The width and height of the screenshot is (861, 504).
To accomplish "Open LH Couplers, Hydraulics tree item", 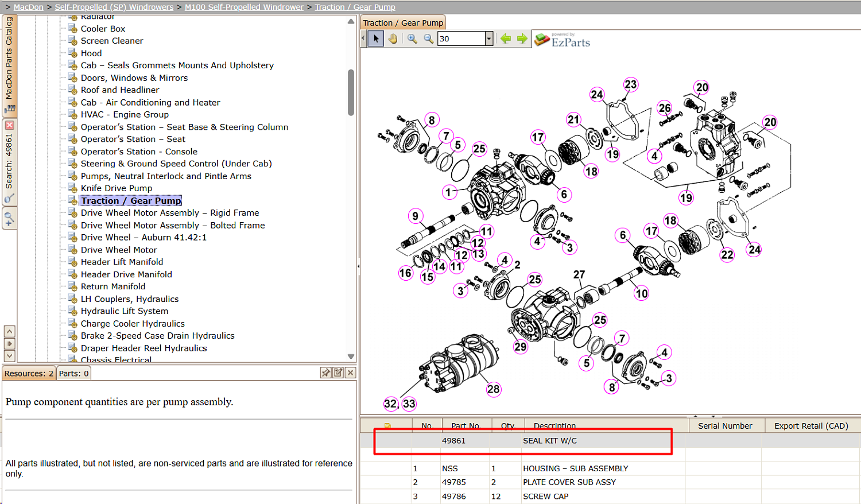I will coord(130,299).
